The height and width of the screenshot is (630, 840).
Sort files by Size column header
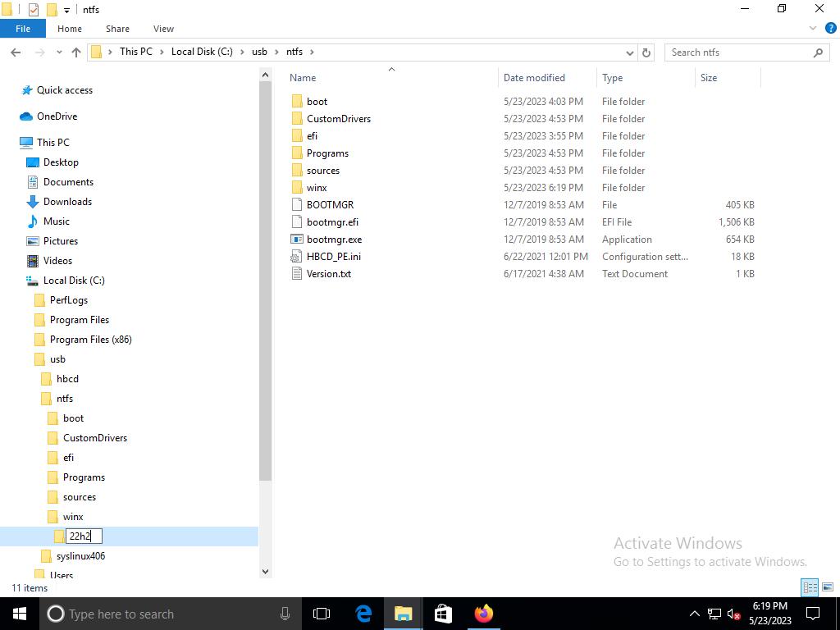click(709, 78)
